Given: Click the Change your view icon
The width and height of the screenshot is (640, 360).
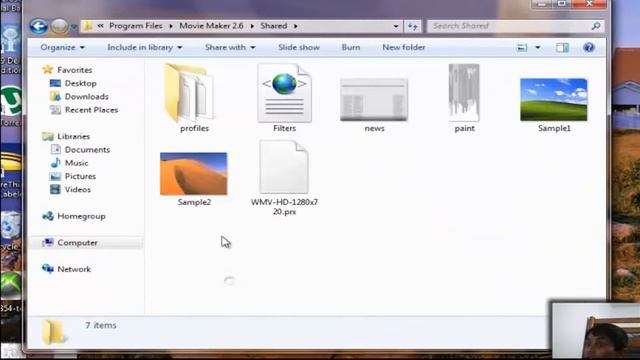Looking at the screenshot, I should 522,48.
